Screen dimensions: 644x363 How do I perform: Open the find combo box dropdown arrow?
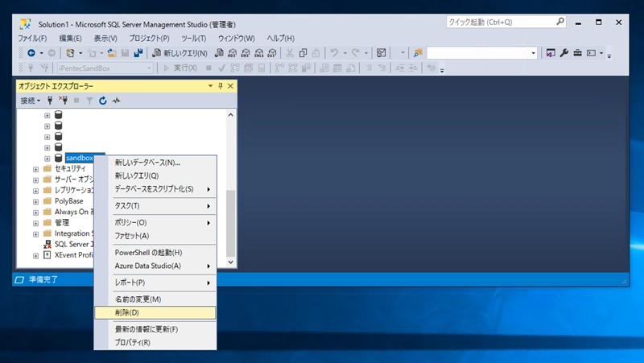tap(533, 53)
